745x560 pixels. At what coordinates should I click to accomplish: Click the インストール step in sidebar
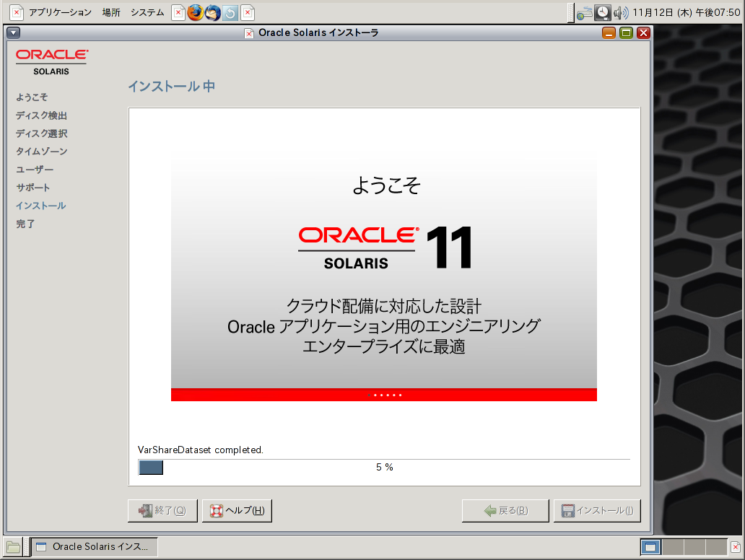pyautogui.click(x=41, y=206)
